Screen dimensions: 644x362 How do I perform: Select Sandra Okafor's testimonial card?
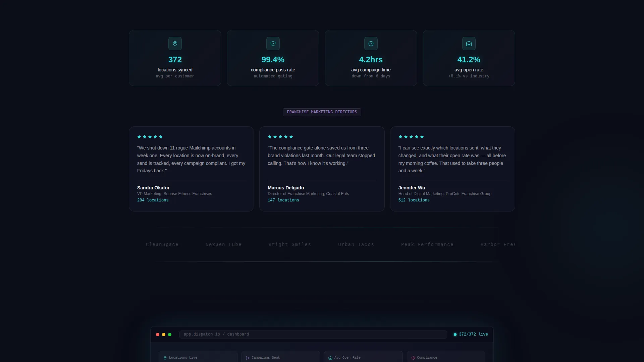(x=191, y=169)
